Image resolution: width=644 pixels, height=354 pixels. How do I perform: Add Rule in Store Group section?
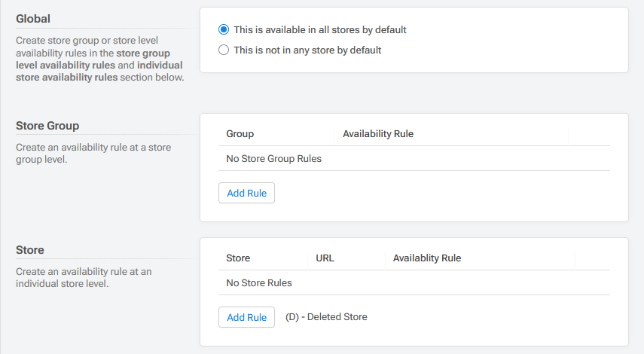pyautogui.click(x=246, y=193)
